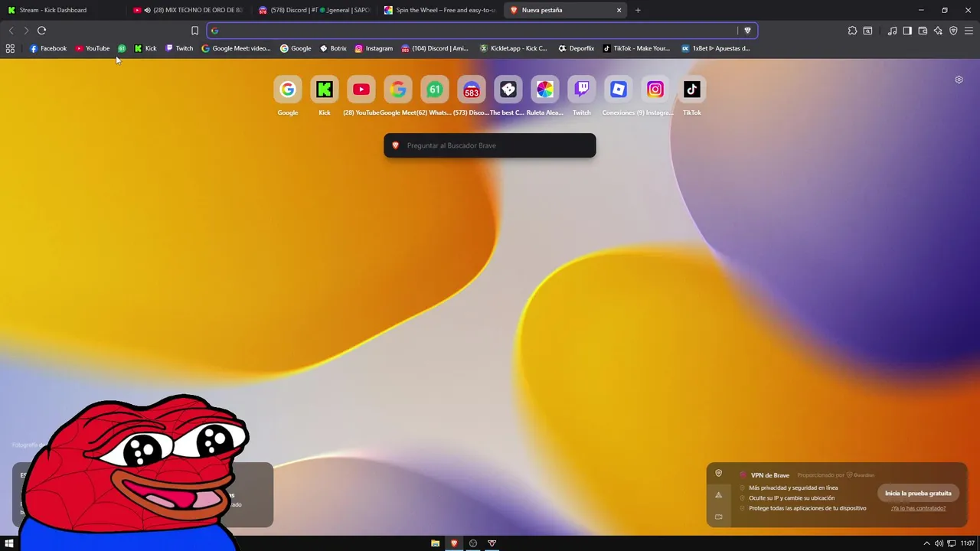Open 'Google Meet: video...' bookmark
The image size is (980, 551).
[236, 48]
